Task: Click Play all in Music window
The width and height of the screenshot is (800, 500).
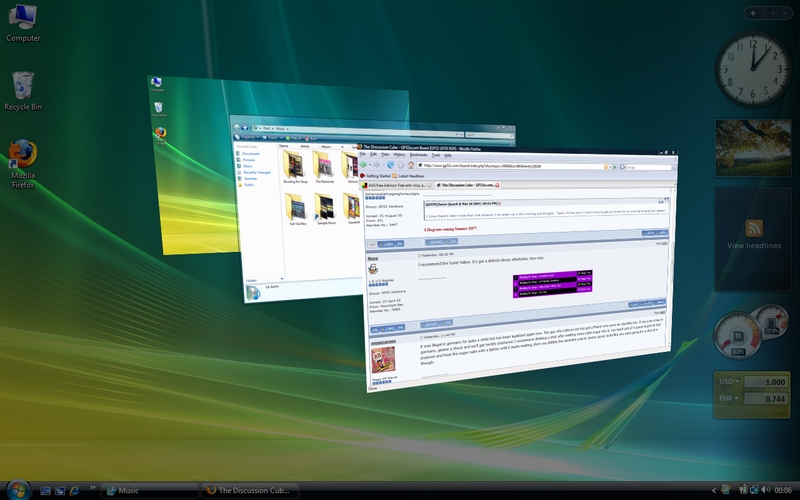Action: point(295,138)
